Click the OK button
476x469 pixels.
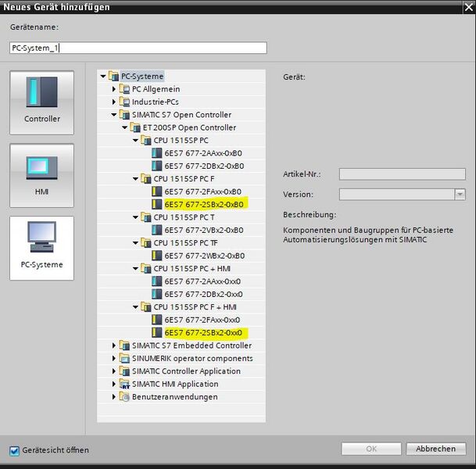click(371, 449)
